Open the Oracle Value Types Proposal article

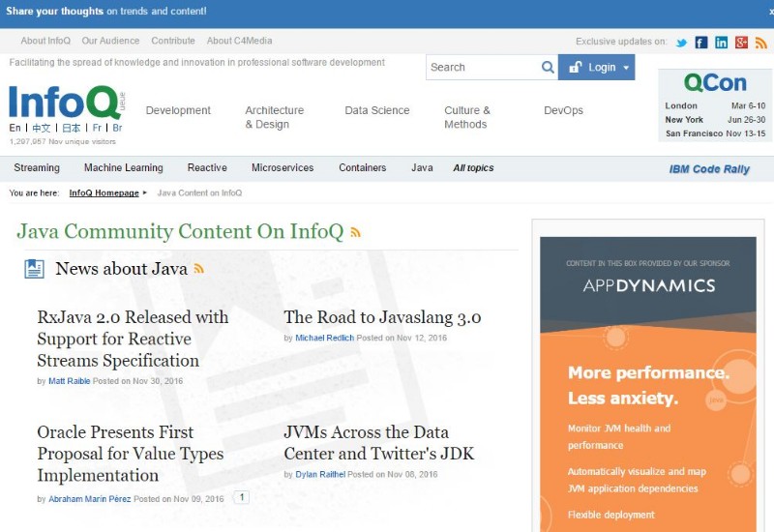click(x=131, y=454)
